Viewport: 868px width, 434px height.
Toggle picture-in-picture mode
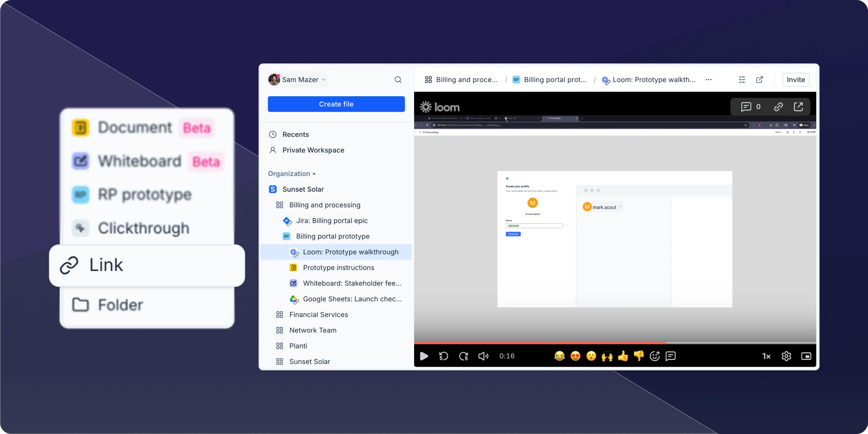tap(806, 356)
